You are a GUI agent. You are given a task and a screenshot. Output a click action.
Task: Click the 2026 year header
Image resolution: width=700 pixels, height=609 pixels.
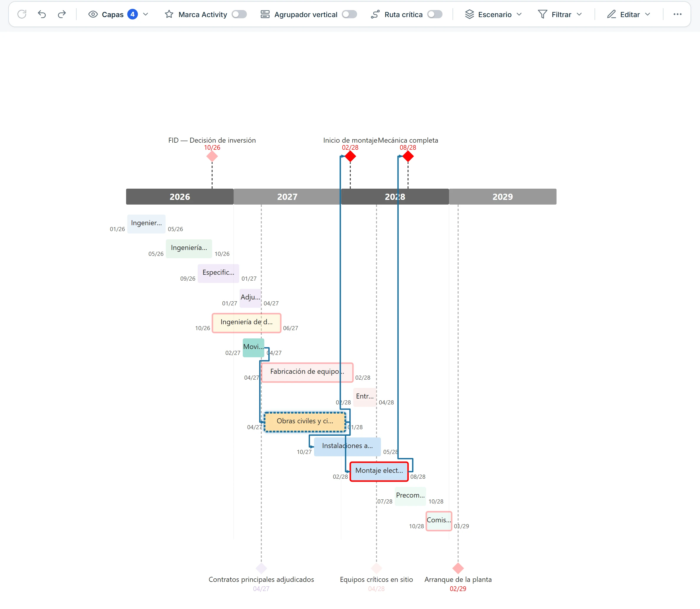[x=180, y=197]
